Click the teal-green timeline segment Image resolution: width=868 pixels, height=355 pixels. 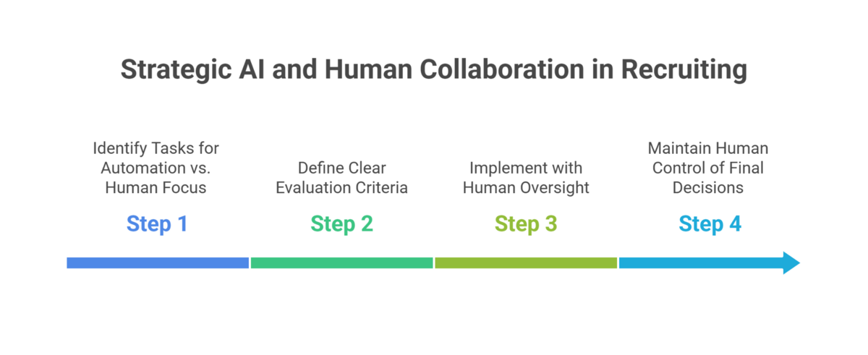point(342,263)
